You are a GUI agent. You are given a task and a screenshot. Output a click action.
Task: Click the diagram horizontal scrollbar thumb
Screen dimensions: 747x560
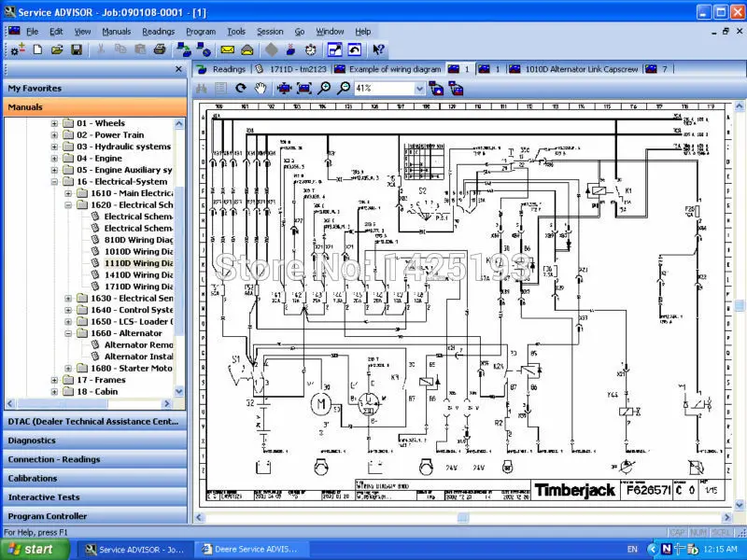click(463, 517)
